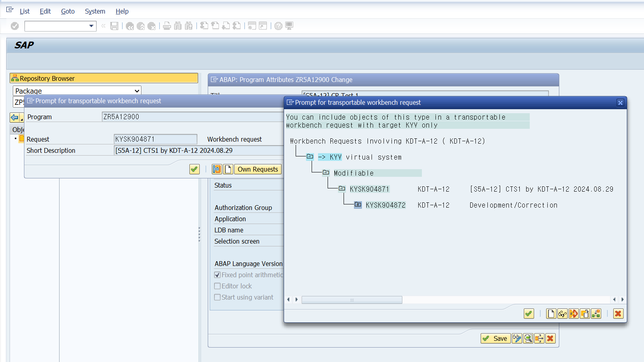The height and width of the screenshot is (362, 644).
Task: Click the Save button in Program Attributes
Action: tap(495, 338)
